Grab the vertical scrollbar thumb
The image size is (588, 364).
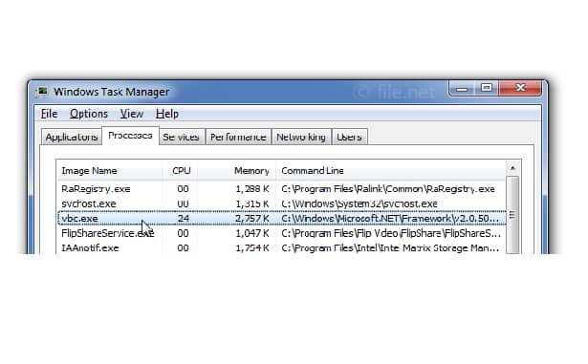512,215
